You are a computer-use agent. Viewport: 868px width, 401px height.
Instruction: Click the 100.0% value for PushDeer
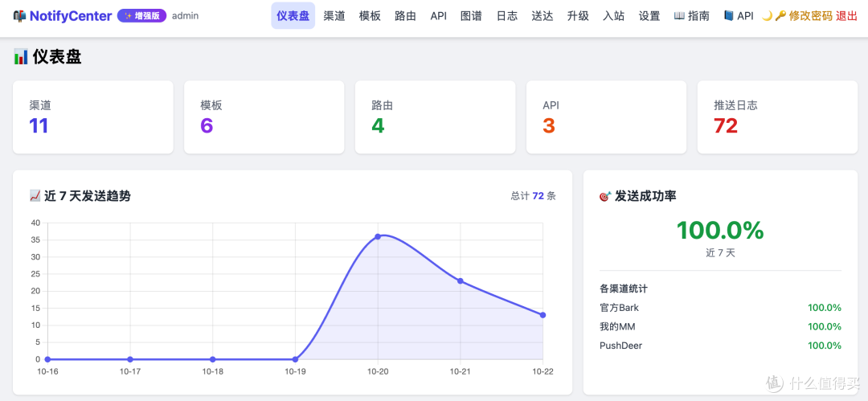tap(825, 346)
